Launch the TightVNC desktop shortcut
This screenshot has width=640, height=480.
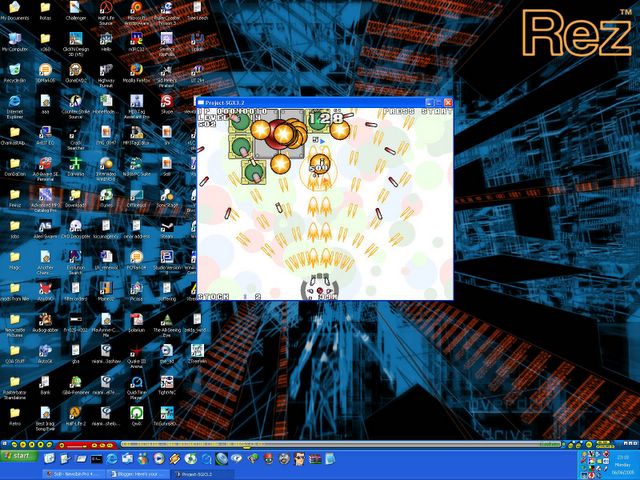[167, 384]
